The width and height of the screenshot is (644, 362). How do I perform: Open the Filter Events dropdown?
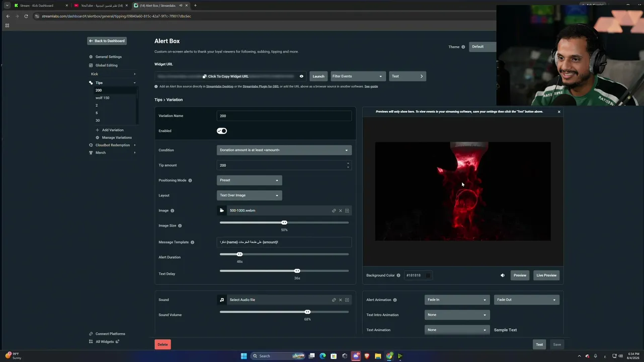358,76
